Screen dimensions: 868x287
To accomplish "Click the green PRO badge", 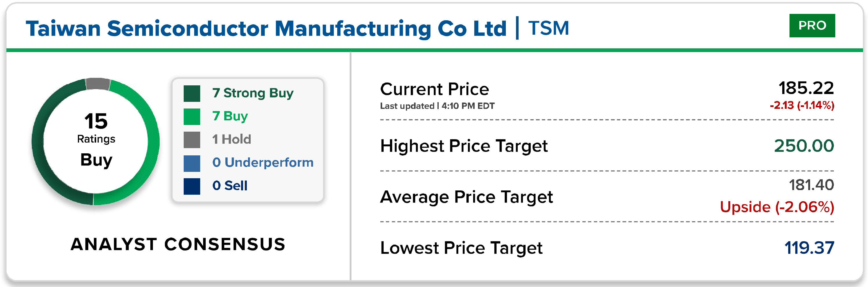I will [812, 25].
